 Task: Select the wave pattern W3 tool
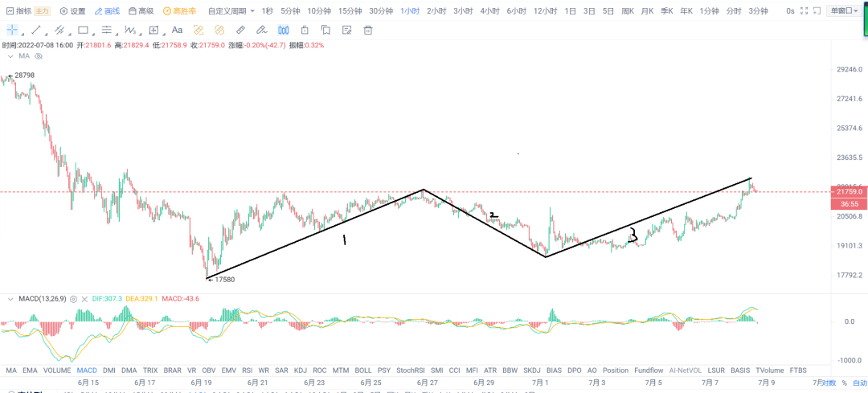[x=130, y=30]
